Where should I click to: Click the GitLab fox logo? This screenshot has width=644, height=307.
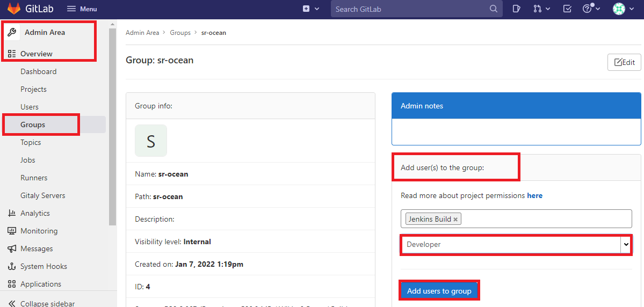[x=14, y=9]
